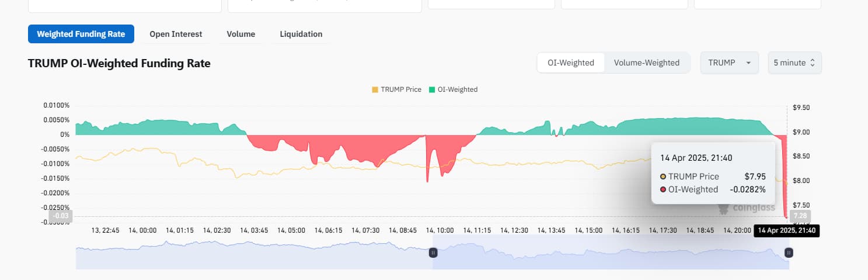
Task: Open the Volume tab
Action: click(241, 34)
